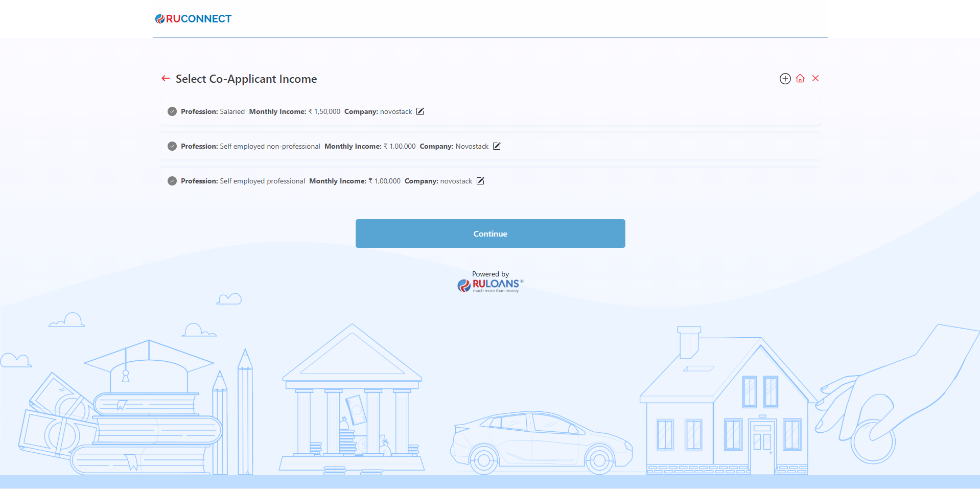Select the Salaried income check circle
Screen dimensions: 980x489
pos(172,111)
